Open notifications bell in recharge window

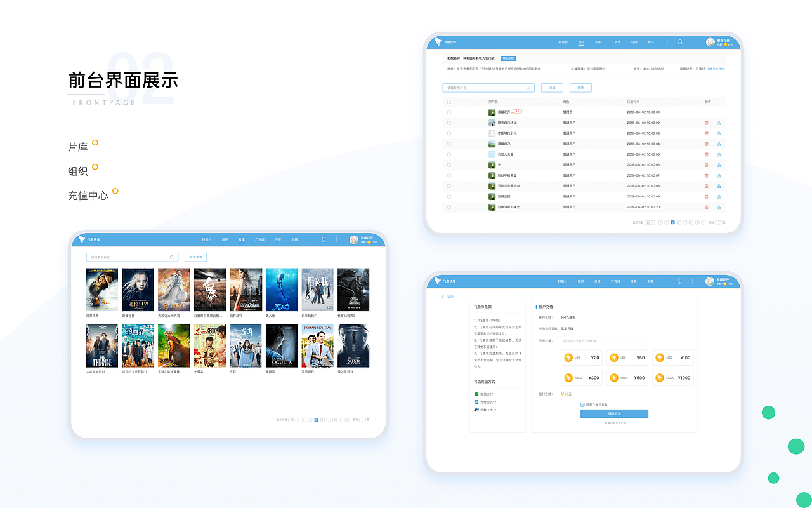[x=680, y=281]
